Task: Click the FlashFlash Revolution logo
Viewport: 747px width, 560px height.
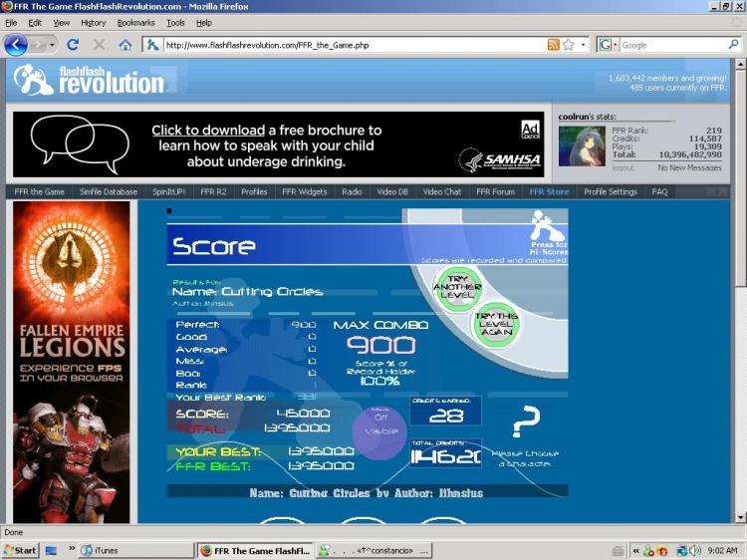Action: pyautogui.click(x=89, y=80)
